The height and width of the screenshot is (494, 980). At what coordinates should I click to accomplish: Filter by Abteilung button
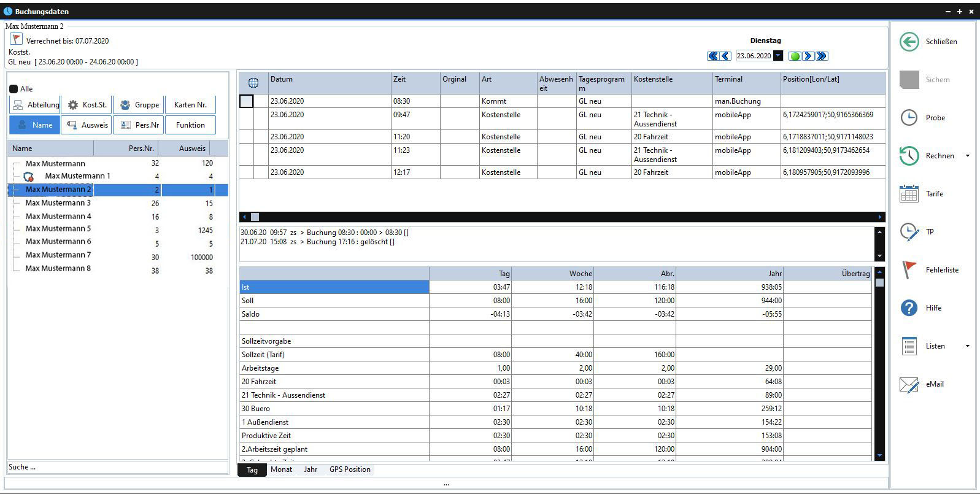[35, 105]
